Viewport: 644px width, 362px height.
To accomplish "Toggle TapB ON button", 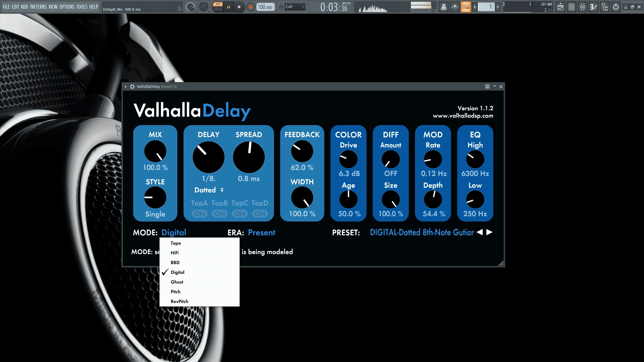I will coord(220,214).
